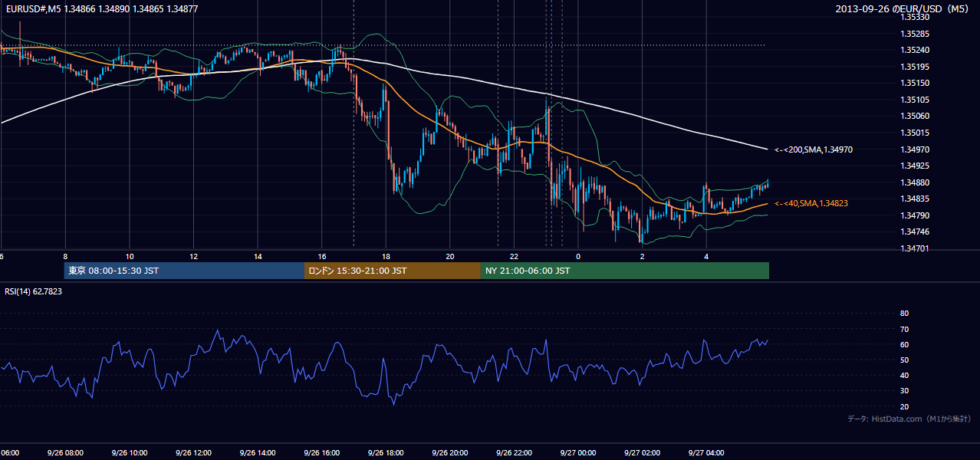Click the 9/27 00:00 time axis label
Image resolution: width=980 pixels, height=460 pixels.
click(x=578, y=452)
